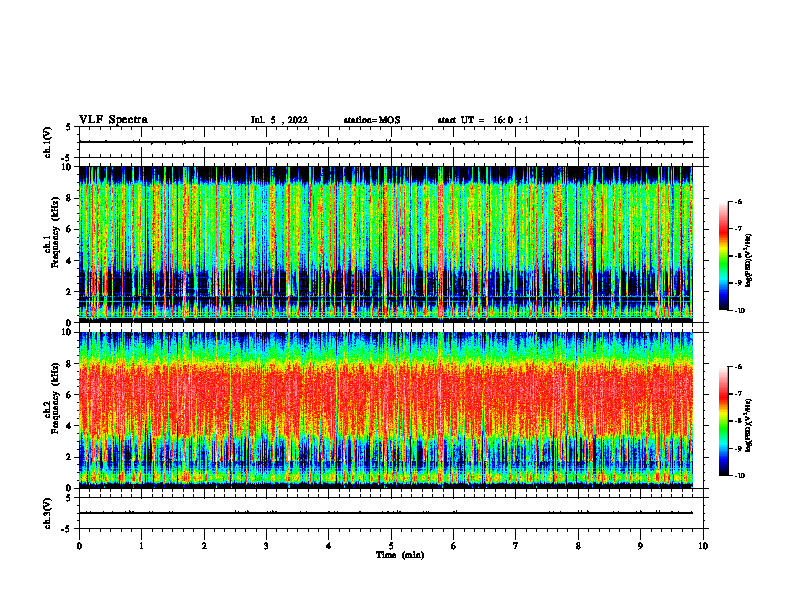This screenshot has width=792, height=612.
Task: Click the "-5" tick on ch.3(V) axis
Action: 67,529
